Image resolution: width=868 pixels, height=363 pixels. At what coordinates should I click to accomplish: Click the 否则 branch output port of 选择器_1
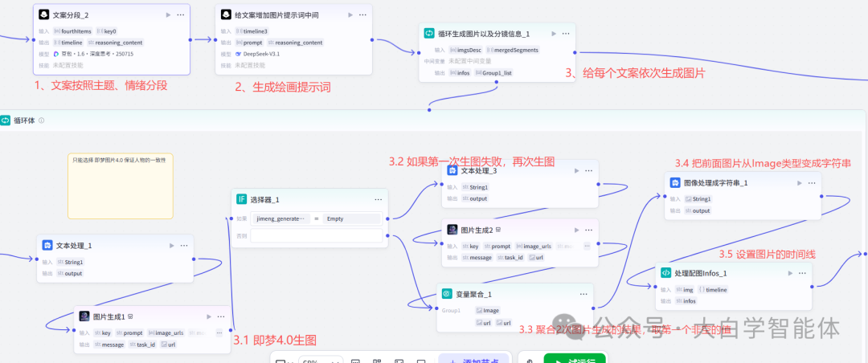point(387,236)
